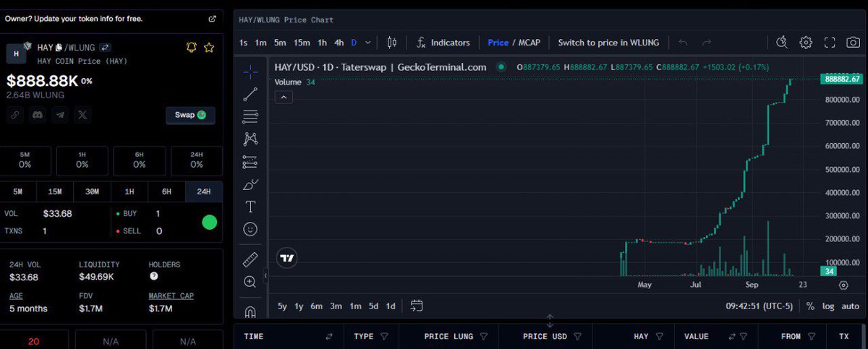Click the chart pane height divider handle

pos(550,321)
